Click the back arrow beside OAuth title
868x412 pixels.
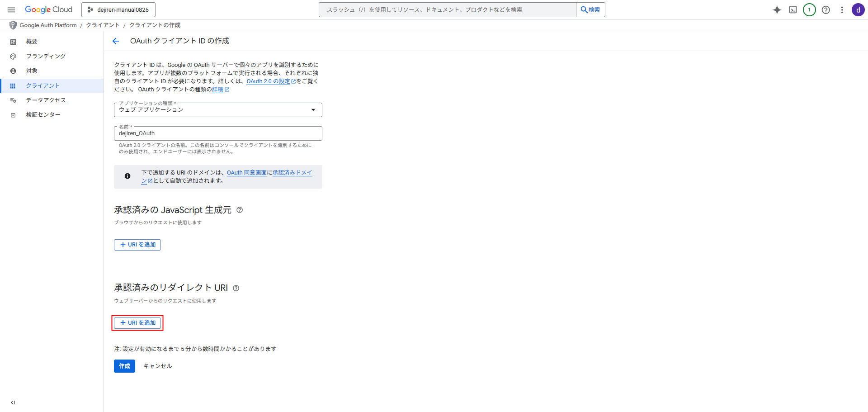(116, 41)
